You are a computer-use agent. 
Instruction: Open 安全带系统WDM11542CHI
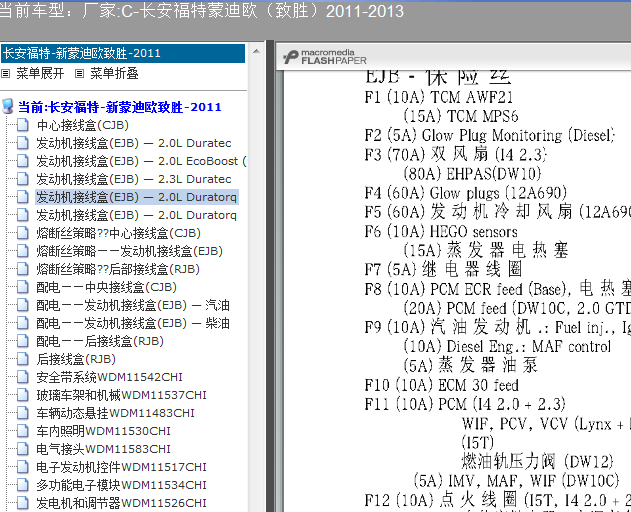(x=109, y=377)
